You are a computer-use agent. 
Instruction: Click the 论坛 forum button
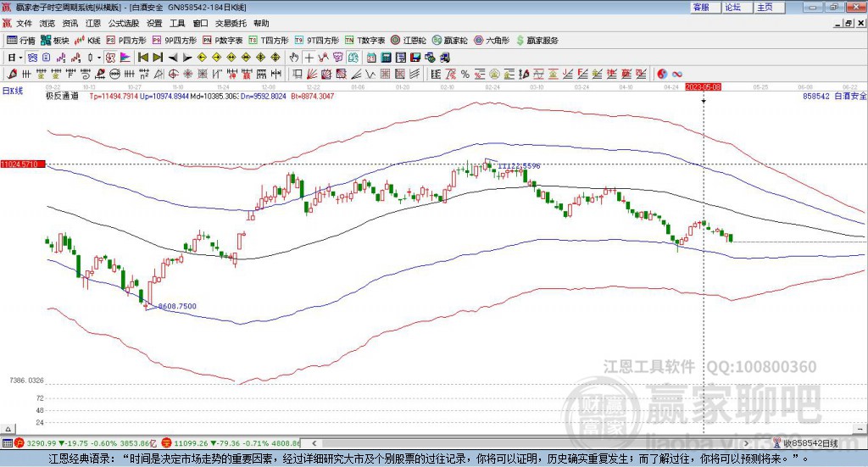click(x=737, y=7)
